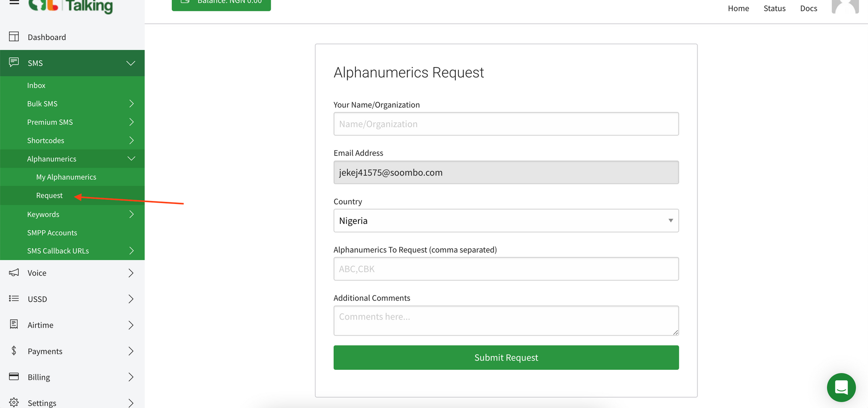This screenshot has width=868, height=408.
Task: Open the Docs page from top navigation
Action: (808, 8)
